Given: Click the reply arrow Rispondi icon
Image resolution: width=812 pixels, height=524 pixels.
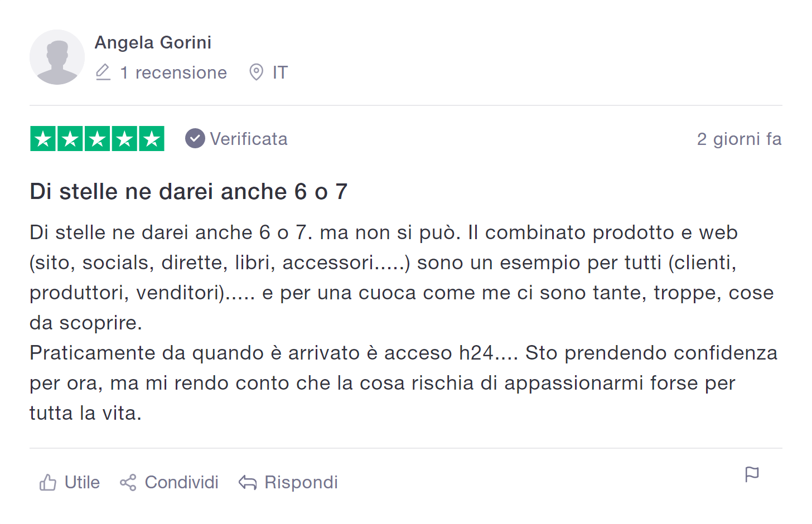Looking at the screenshot, I should click(x=248, y=482).
